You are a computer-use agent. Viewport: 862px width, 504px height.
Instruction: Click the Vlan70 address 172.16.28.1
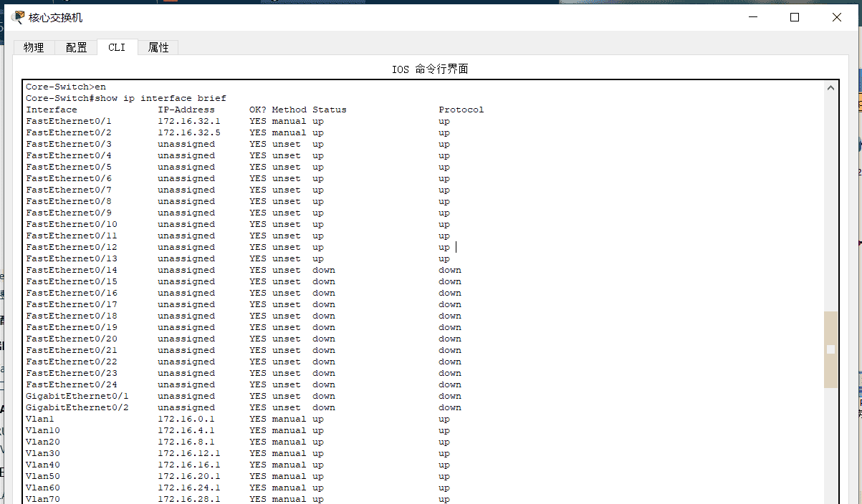click(189, 499)
